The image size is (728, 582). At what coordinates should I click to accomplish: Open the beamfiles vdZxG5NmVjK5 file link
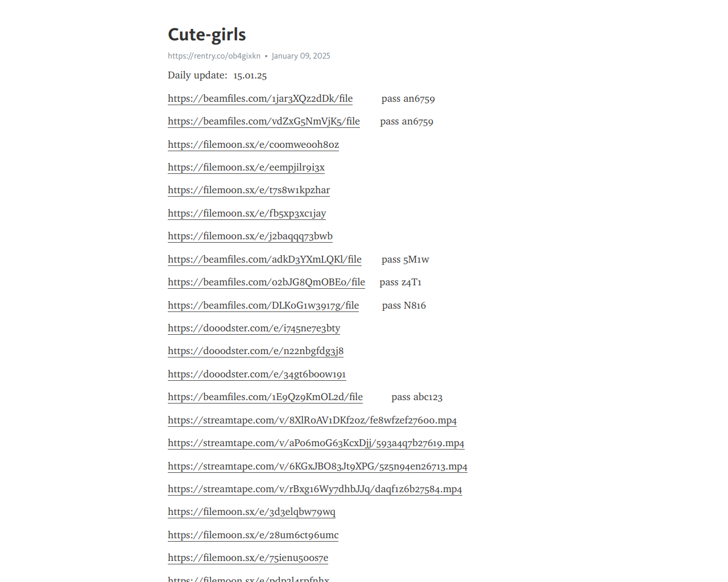(x=264, y=122)
